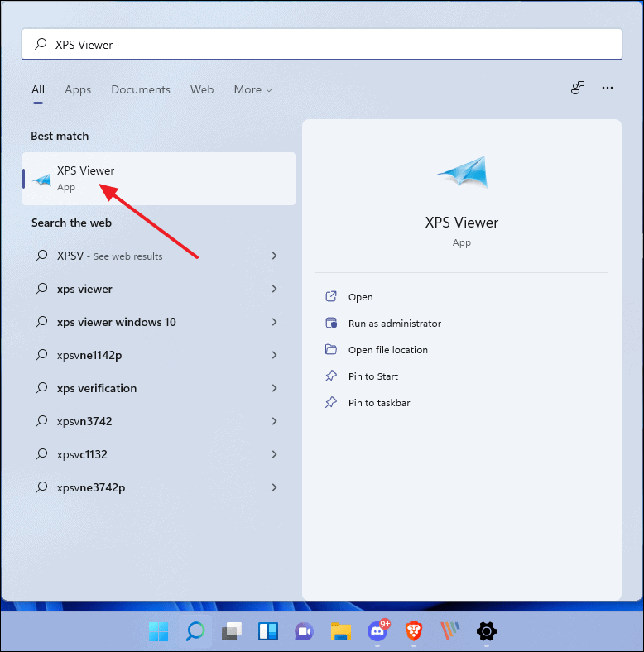Open the More filter dropdown
The height and width of the screenshot is (652, 644).
(x=253, y=89)
